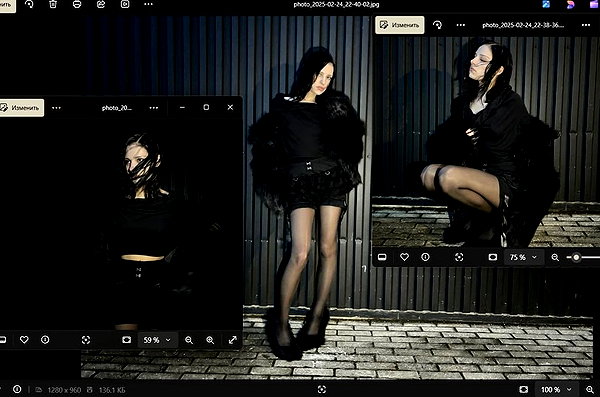Open the 59 % zoom level dropdown

point(157,340)
